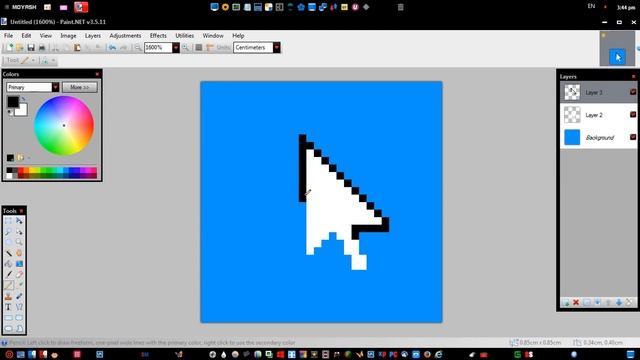Image resolution: width=640 pixels, height=360 pixels.
Task: Toggle the pixel grid toolbar icon
Action: (x=199, y=48)
